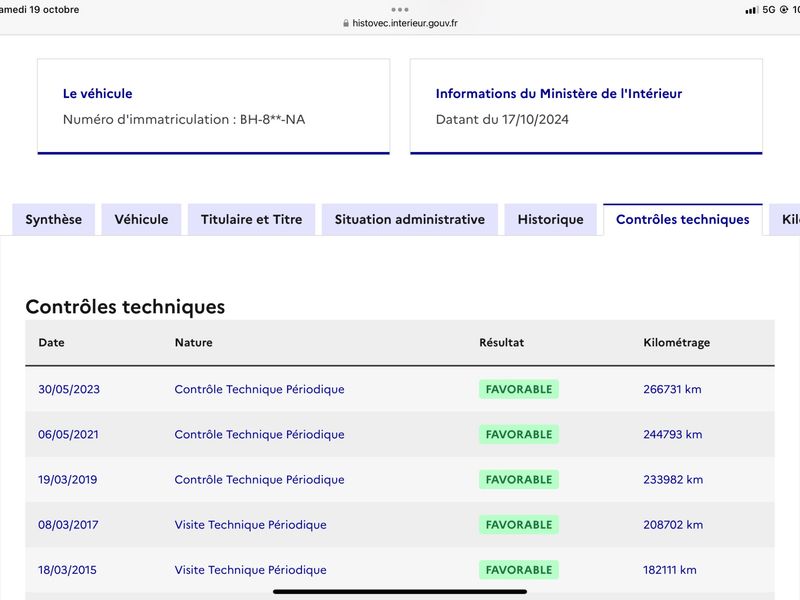
Task: Tap the lock icon in the address bar
Action: (x=346, y=23)
